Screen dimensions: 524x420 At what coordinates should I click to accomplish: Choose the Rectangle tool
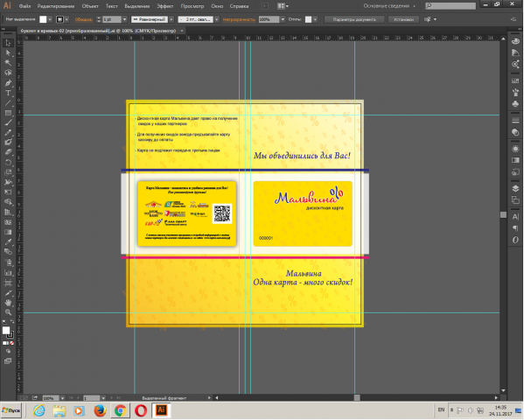(8, 113)
